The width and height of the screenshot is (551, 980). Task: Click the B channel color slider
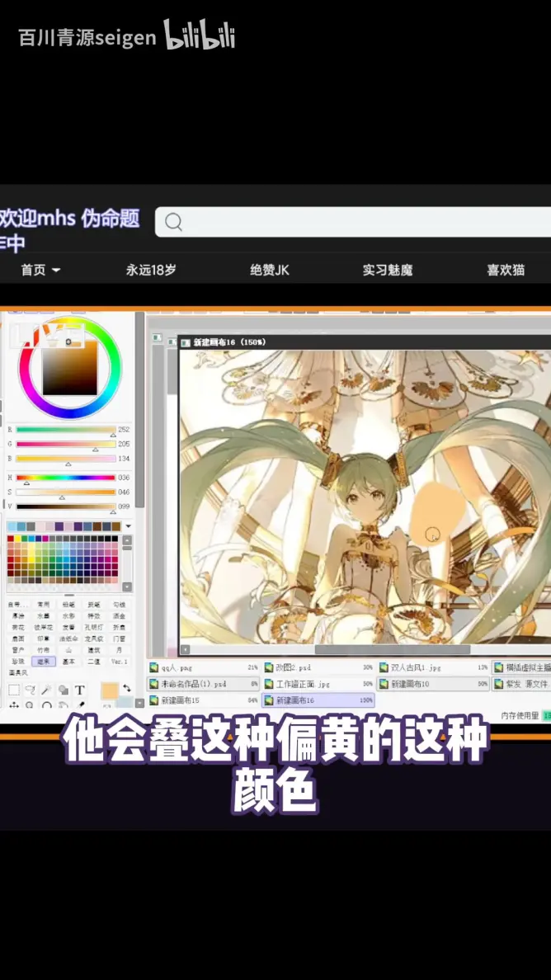(66, 458)
